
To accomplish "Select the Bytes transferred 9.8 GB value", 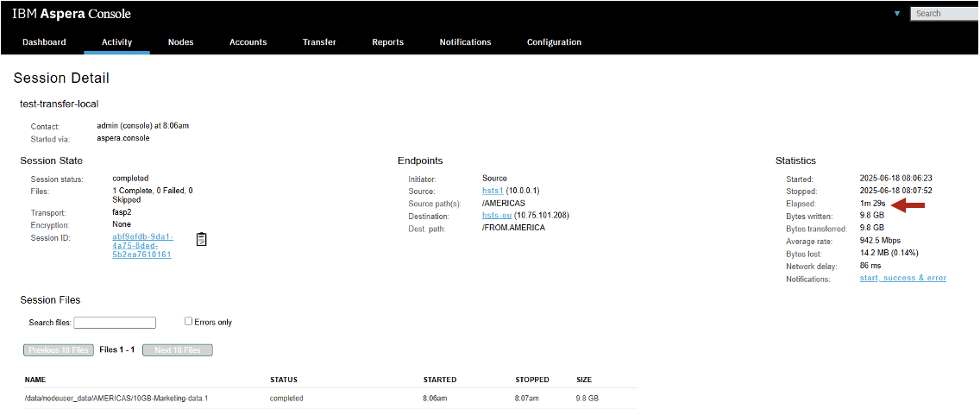I will click(871, 228).
